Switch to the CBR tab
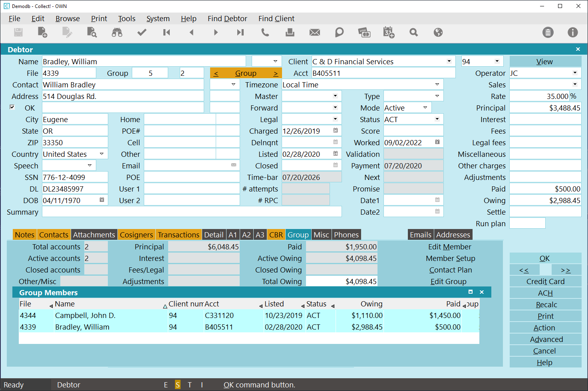Image resolution: width=588 pixels, height=391 pixels. coord(276,235)
